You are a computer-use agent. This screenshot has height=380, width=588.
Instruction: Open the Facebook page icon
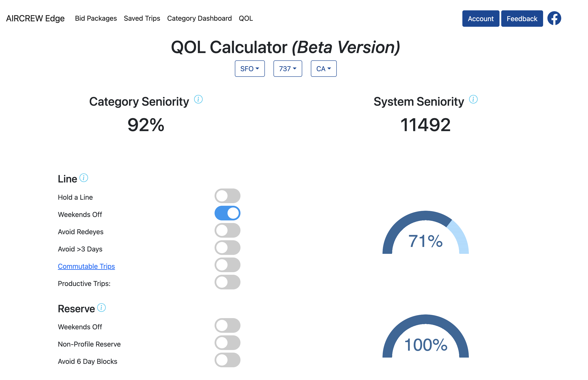coord(554,18)
